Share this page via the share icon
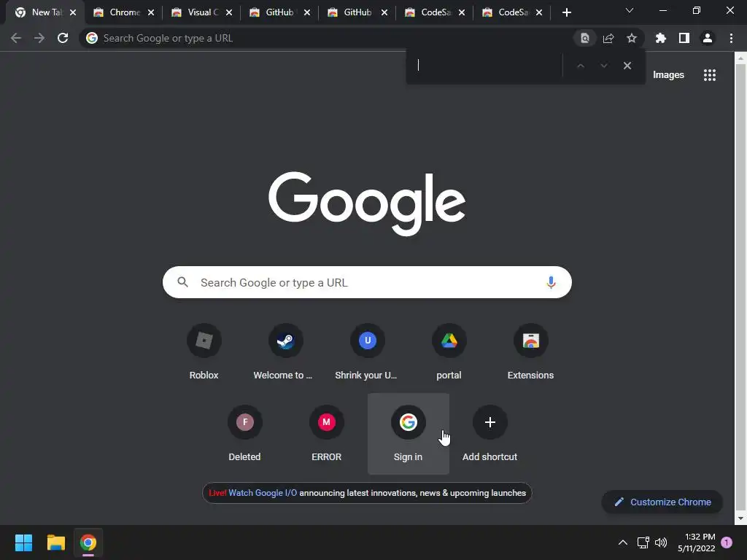Screen dimensions: 747x560 [x=608, y=38]
